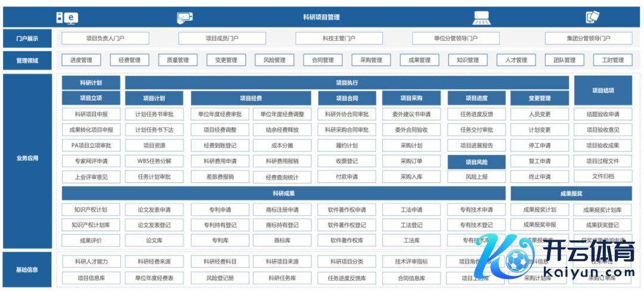644x292 pixels.
Task: Click the laptop icon in header
Action: click(x=481, y=18)
